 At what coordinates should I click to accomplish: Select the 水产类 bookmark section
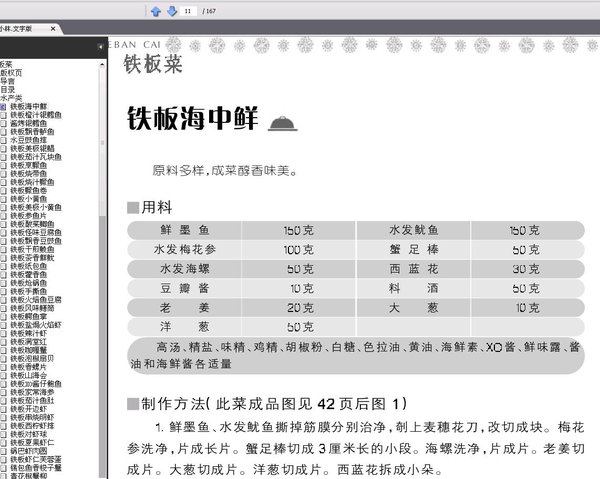tap(11, 98)
